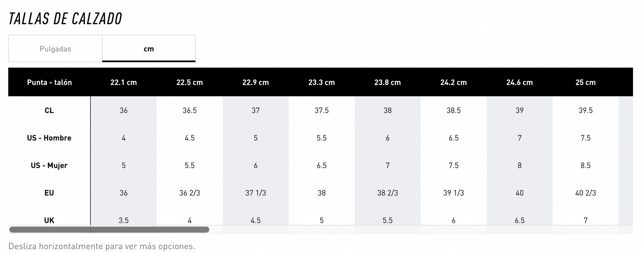This screenshot has height=253, width=644.
Task: Click the 24.2 cm column header
Action: tap(453, 82)
